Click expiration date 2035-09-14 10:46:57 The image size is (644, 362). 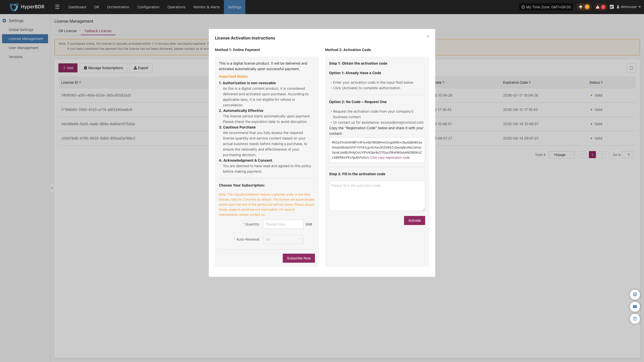coord(521,124)
